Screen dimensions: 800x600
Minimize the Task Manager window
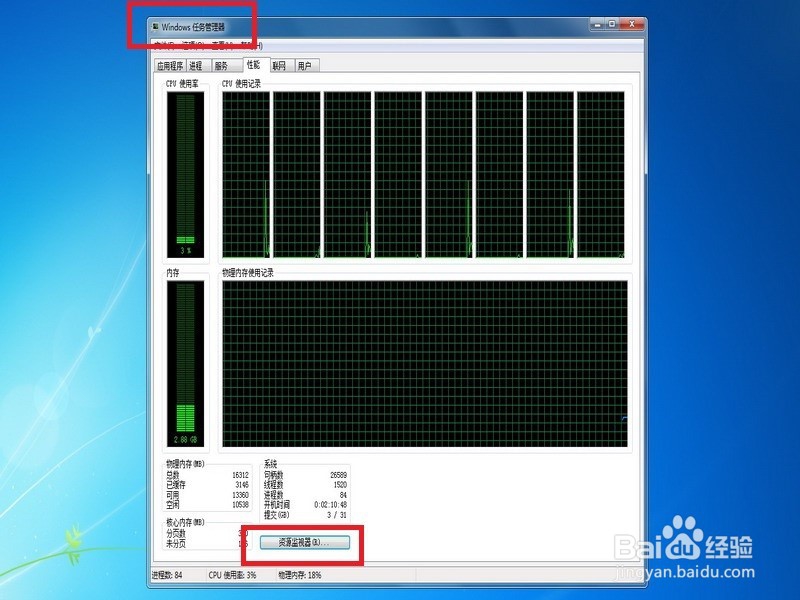tap(597, 23)
